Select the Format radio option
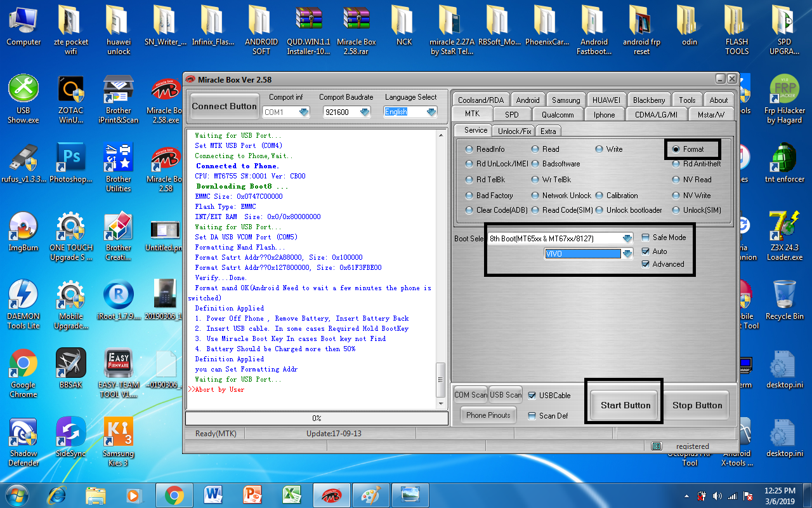The width and height of the screenshot is (812, 508). [689, 149]
